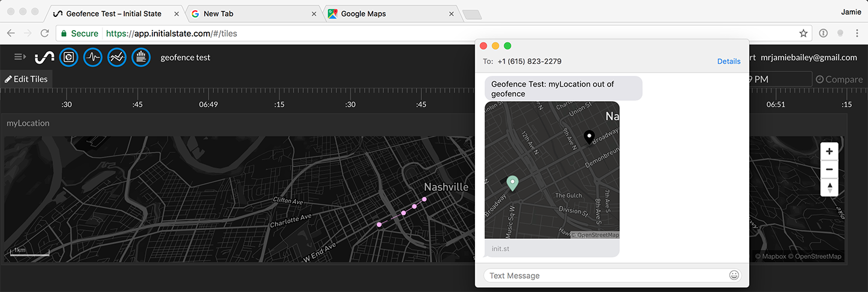
Task: Zoom out on the map
Action: (x=829, y=169)
